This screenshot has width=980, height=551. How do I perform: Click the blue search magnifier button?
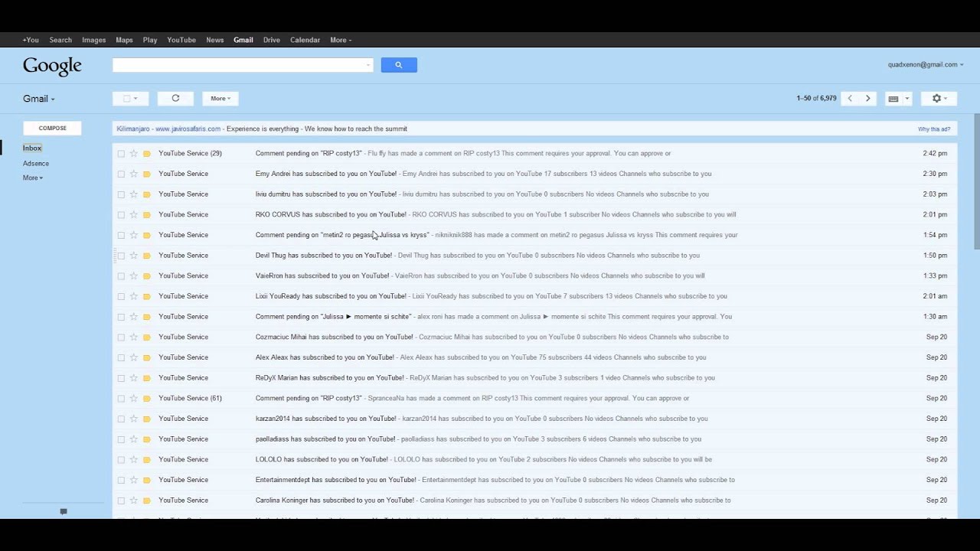click(399, 65)
